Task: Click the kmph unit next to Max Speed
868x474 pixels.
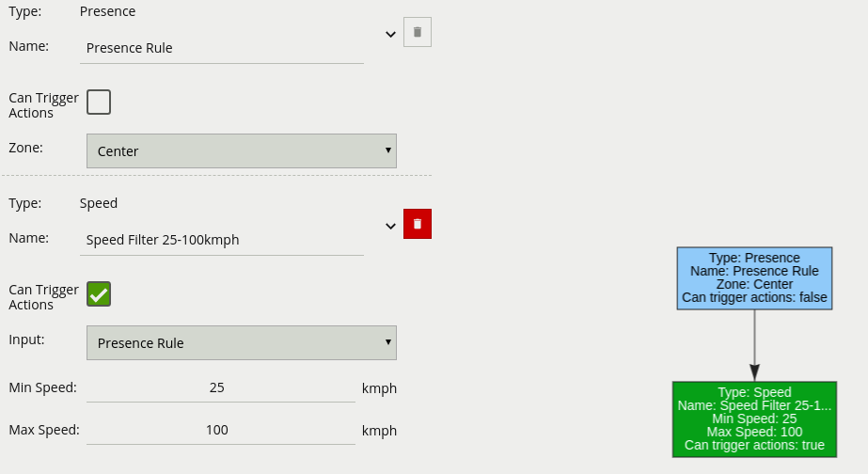Action: pos(379,431)
